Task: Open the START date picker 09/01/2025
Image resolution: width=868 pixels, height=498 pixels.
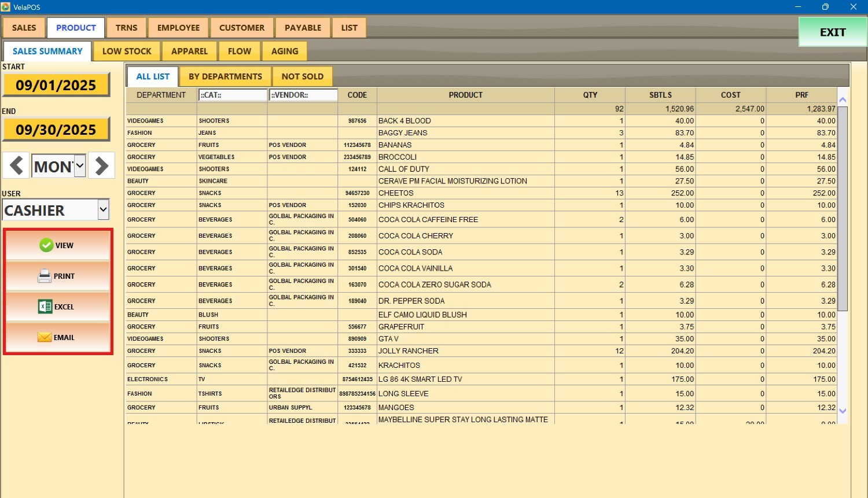Action: (x=56, y=85)
